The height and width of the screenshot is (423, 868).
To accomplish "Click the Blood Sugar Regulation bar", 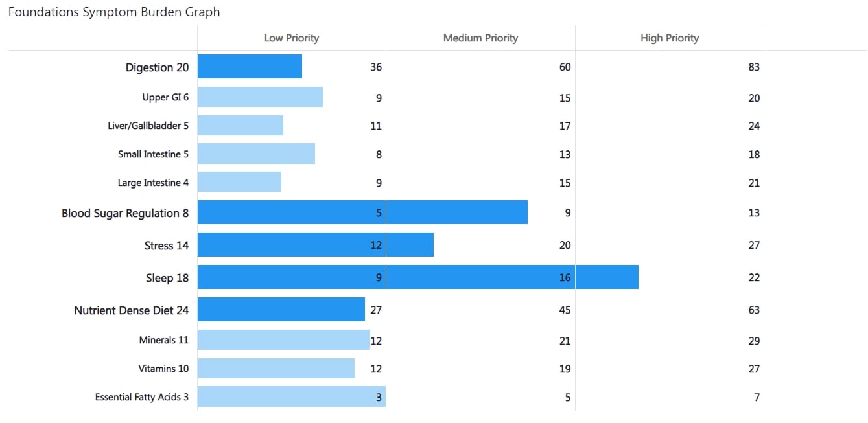I will point(362,212).
